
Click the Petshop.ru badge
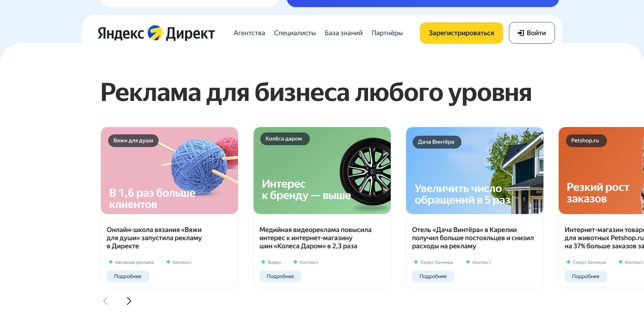[x=586, y=140]
